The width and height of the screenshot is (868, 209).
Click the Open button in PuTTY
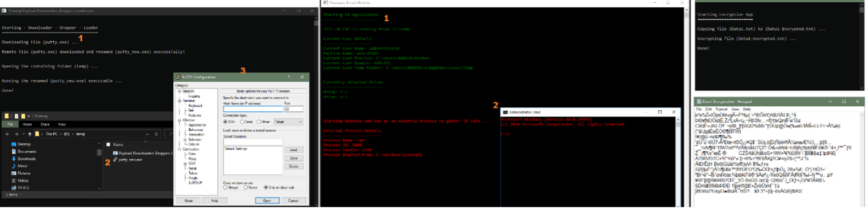pyautogui.click(x=267, y=200)
